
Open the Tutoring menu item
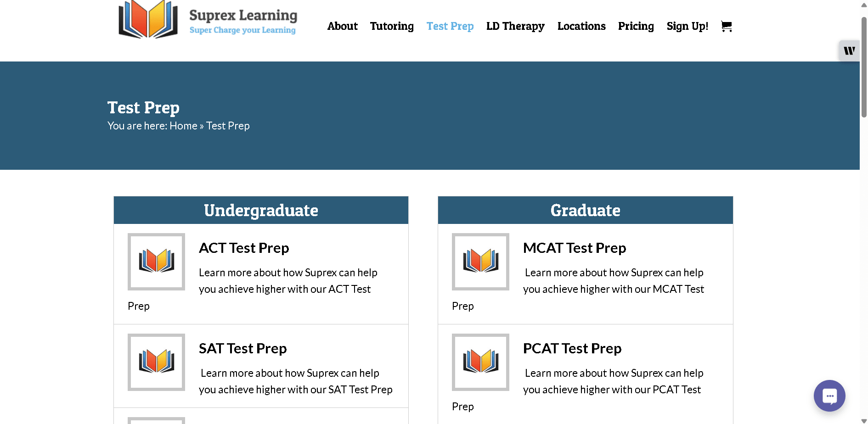pos(392,26)
